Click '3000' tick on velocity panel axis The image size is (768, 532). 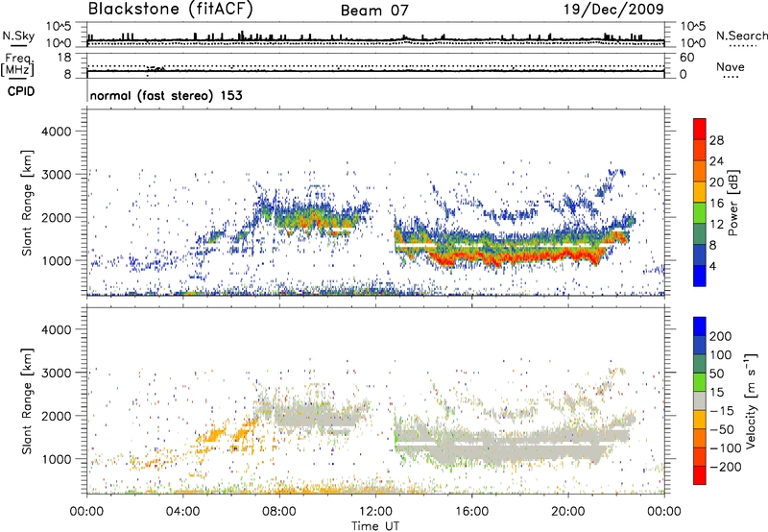(x=56, y=373)
